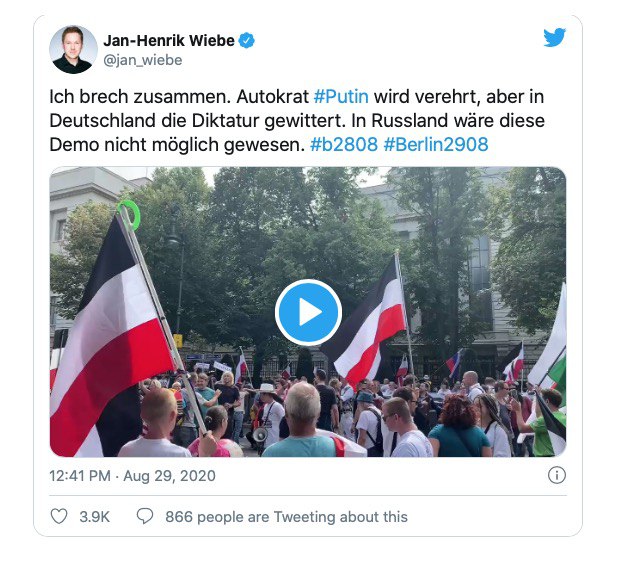This screenshot has height=564, width=642.
Task: Play the embedded video
Action: [308, 312]
